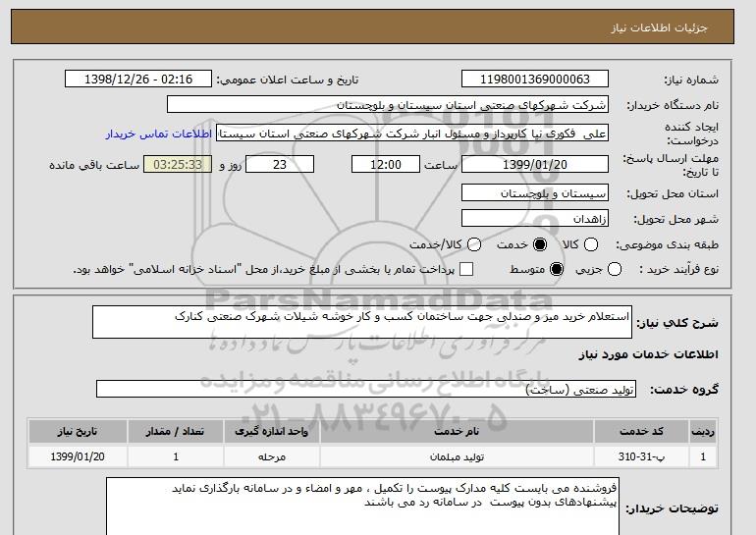The height and width of the screenshot is (535, 756).
Task: Click the واحد اندازه گیری column header
Action: click(x=271, y=431)
